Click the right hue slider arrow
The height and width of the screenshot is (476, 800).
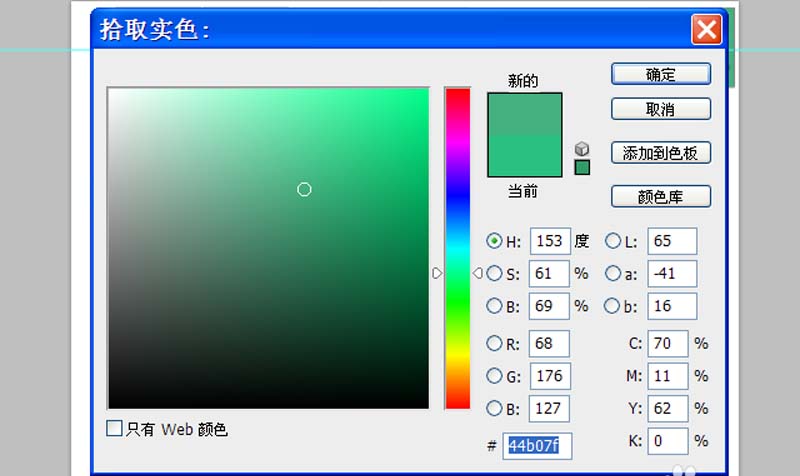[478, 273]
